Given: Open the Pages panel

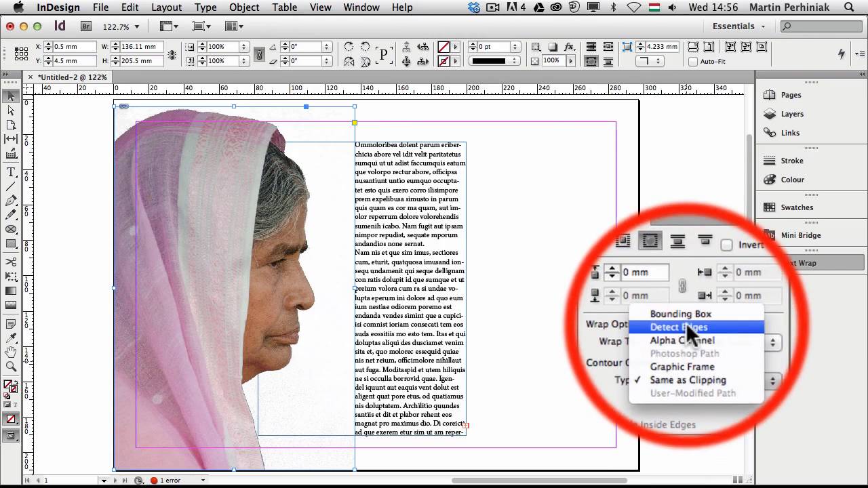Looking at the screenshot, I should [791, 95].
